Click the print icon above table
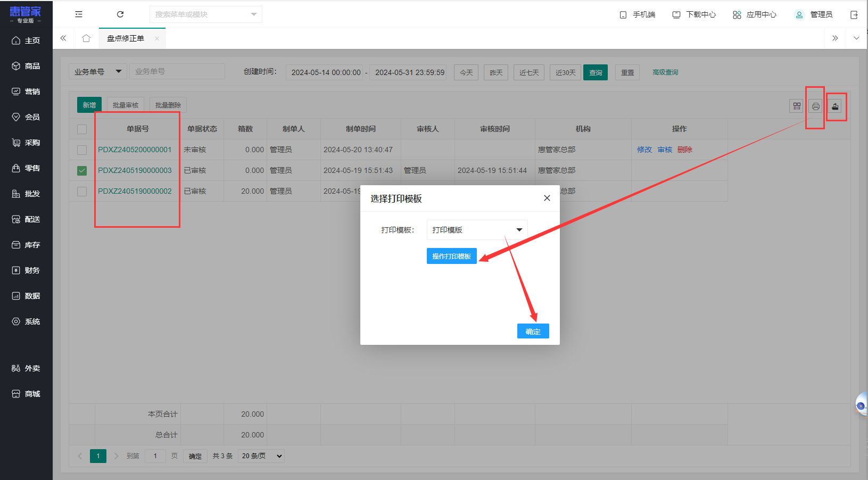 click(815, 106)
